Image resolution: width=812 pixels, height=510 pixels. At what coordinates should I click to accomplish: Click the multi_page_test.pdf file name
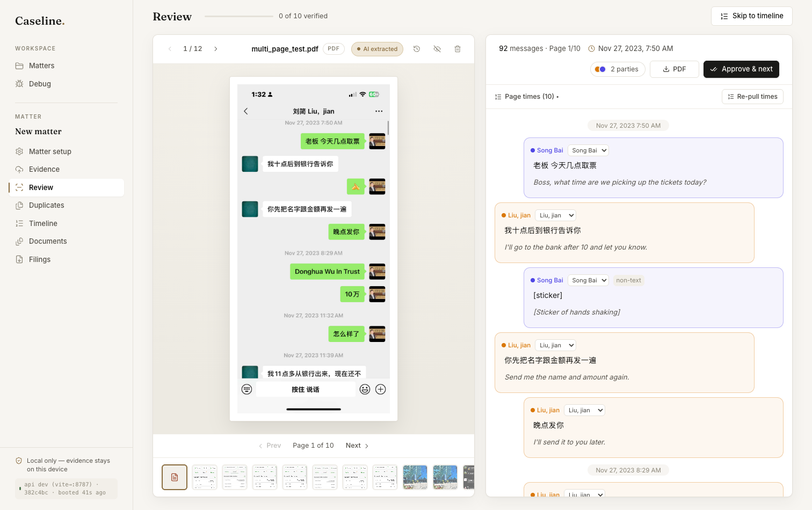click(285, 49)
